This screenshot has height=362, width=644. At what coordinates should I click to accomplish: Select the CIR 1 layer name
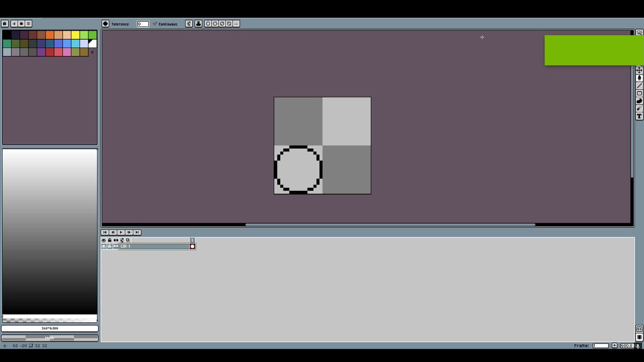click(x=154, y=246)
